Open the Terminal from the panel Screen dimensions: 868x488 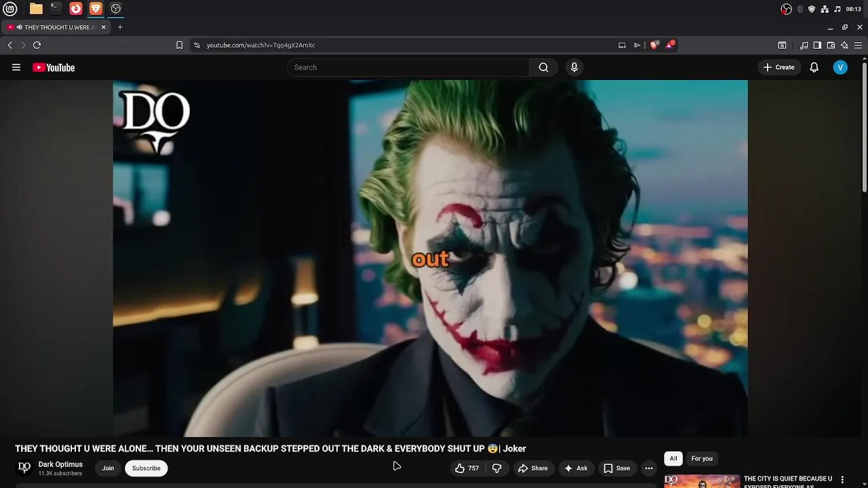pos(56,9)
